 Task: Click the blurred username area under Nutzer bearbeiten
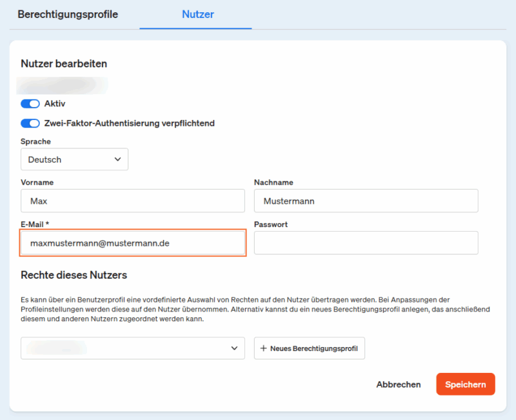tap(63, 85)
